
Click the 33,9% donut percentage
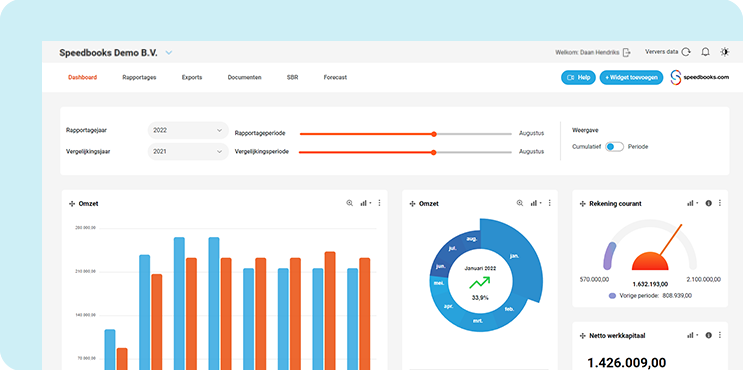pyautogui.click(x=480, y=298)
